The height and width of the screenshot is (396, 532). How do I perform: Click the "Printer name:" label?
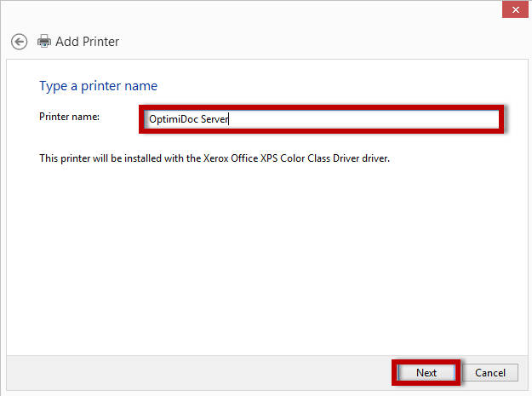tap(69, 117)
